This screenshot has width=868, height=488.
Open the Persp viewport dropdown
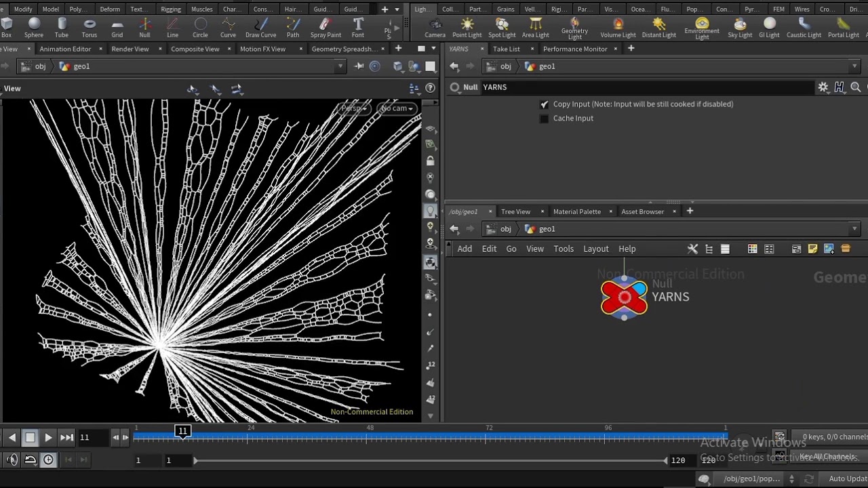tap(354, 108)
